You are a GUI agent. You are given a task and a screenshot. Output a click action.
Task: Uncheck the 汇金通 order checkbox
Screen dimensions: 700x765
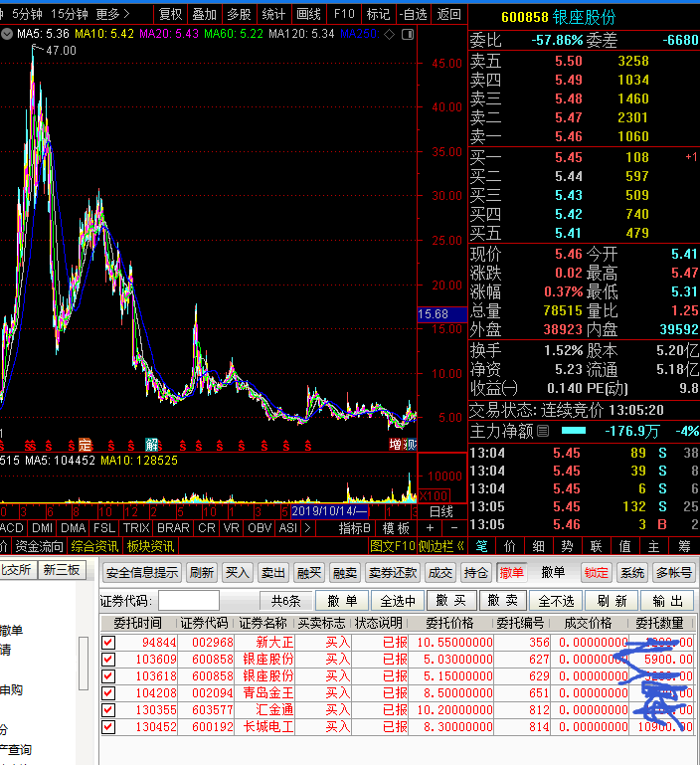tap(108, 710)
